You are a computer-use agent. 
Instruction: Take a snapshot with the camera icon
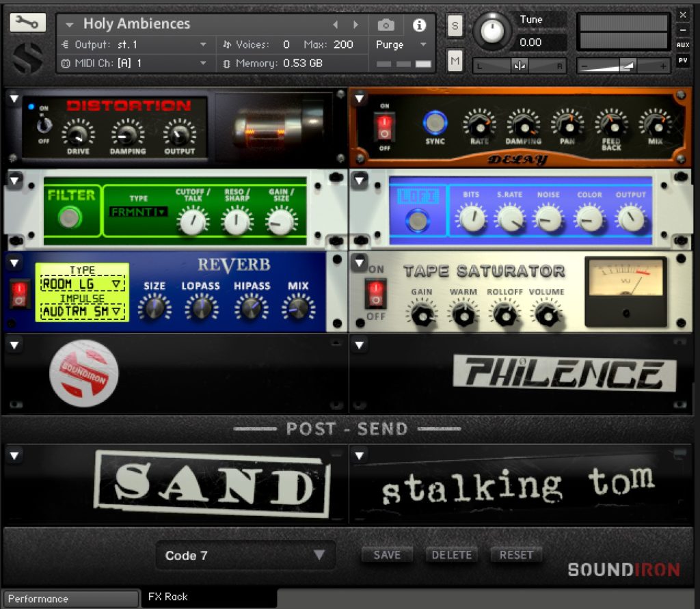coord(386,25)
